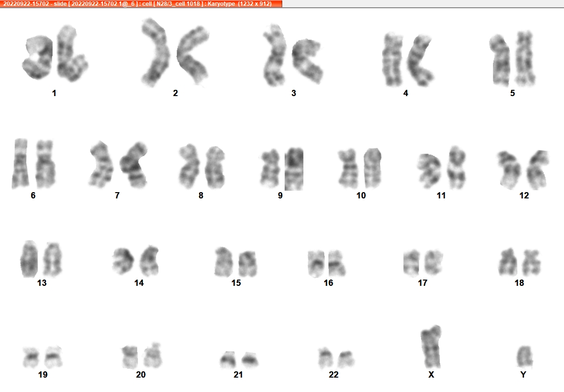Click the right chromosome 18 image
This screenshot has width=564, height=392.
point(532,262)
